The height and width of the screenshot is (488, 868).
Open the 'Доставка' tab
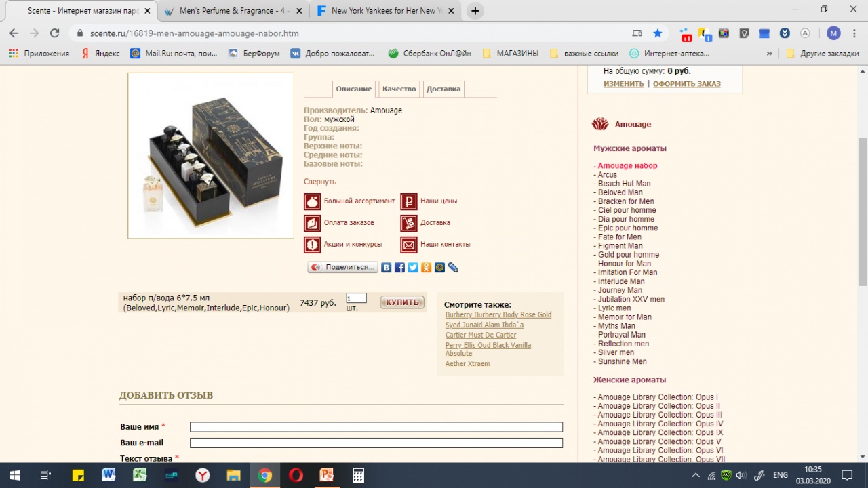(x=443, y=89)
